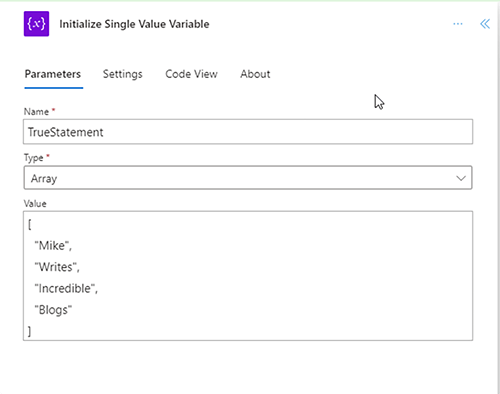Go to the About tab
The image size is (500, 394).
point(255,74)
